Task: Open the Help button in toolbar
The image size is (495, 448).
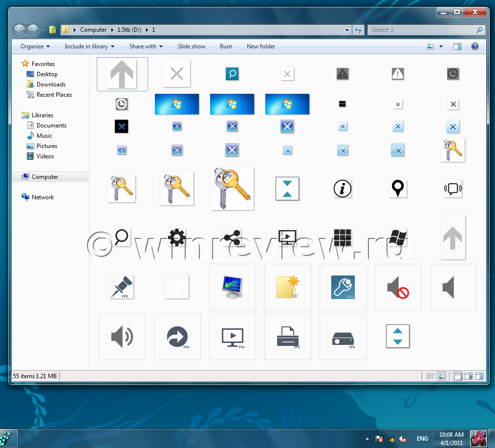Action: 474,46
